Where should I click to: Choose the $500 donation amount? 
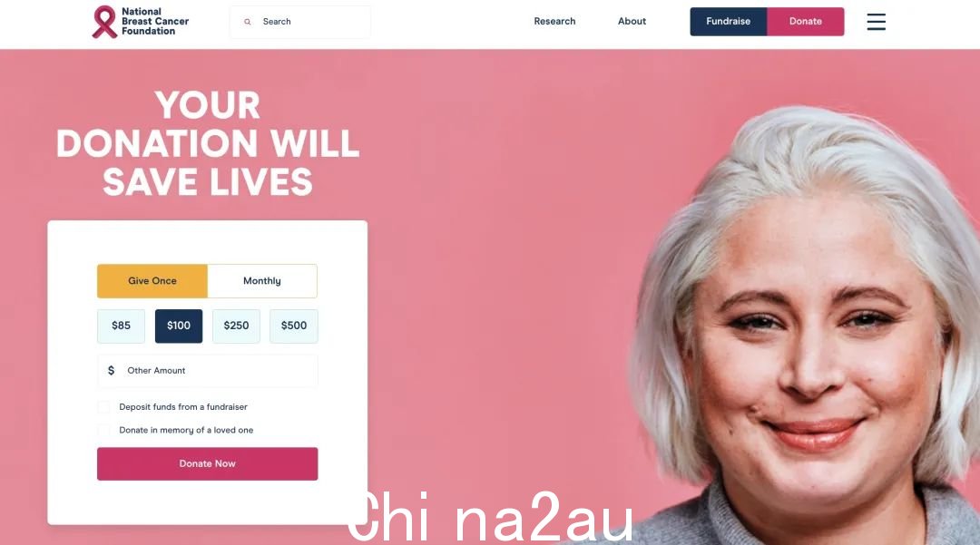pos(294,326)
